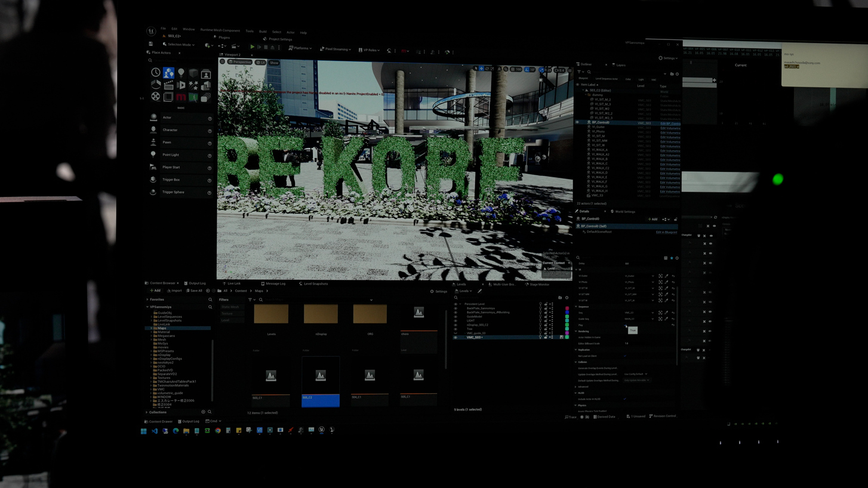Toggle visibility eye for VMC_S03 level
Image resolution: width=868 pixels, height=488 pixels.
[455, 338]
